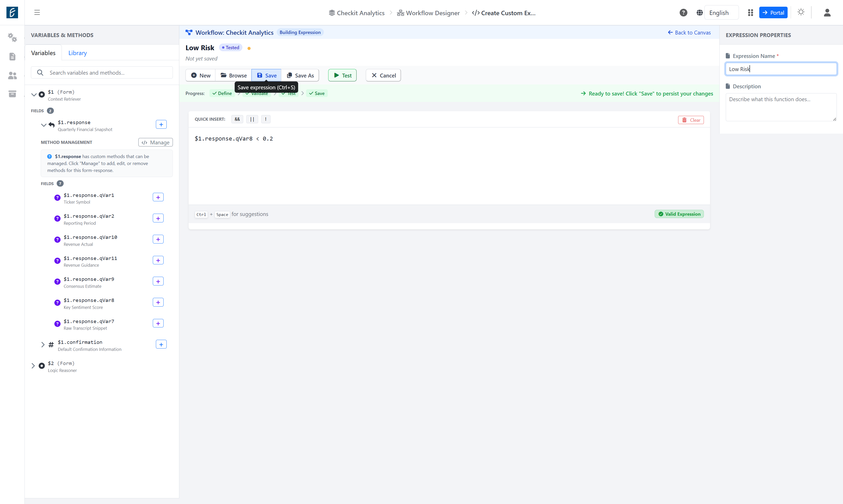Screen dimensions: 843x504
Task: Click the Back to Canvas link
Action: click(689, 33)
